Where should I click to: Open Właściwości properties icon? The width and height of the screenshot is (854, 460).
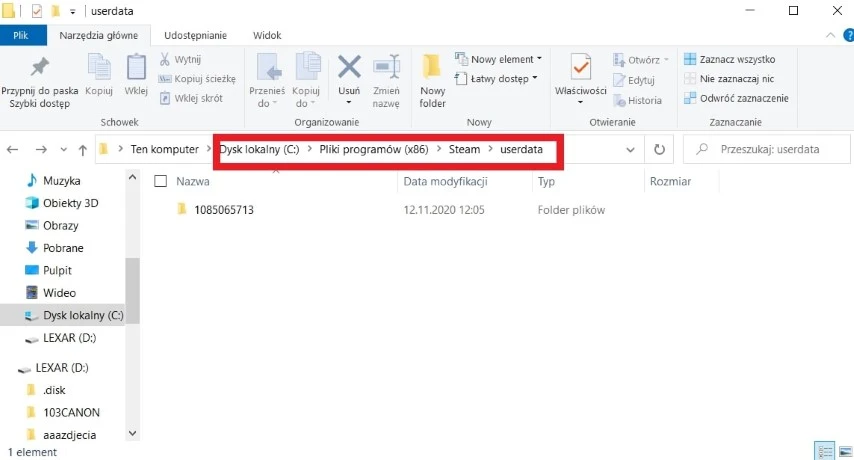[x=580, y=70]
